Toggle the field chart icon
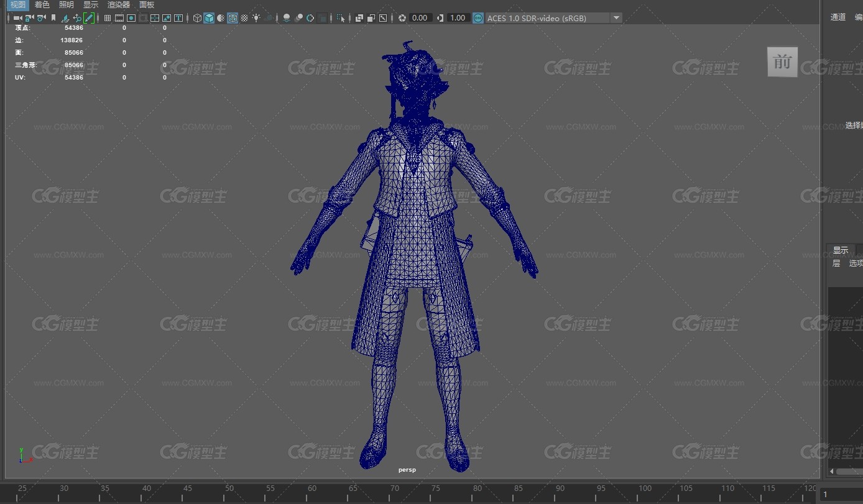863x504 pixels. coord(155,18)
